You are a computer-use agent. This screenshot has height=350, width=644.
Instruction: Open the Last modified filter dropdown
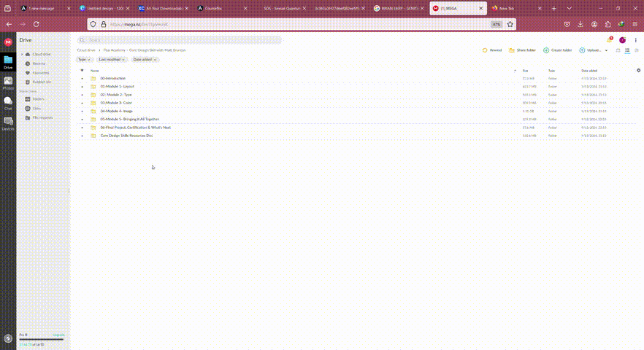tap(111, 60)
